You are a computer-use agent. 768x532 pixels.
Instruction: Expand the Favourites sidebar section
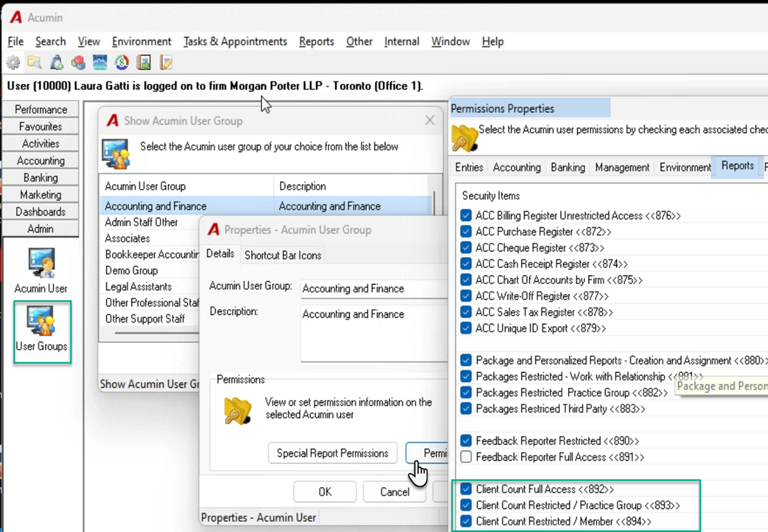click(41, 127)
